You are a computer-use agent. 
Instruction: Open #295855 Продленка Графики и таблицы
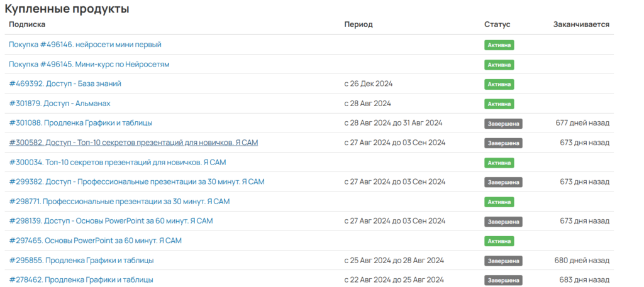(81, 261)
